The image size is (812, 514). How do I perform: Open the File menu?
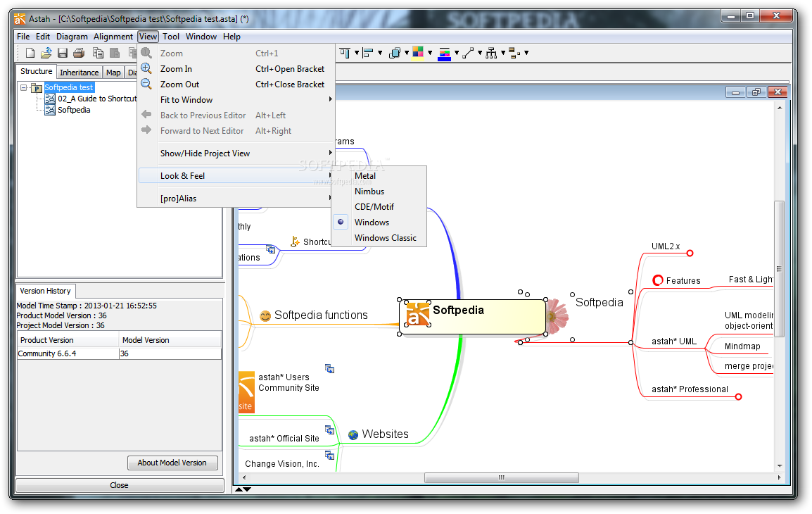tap(23, 37)
